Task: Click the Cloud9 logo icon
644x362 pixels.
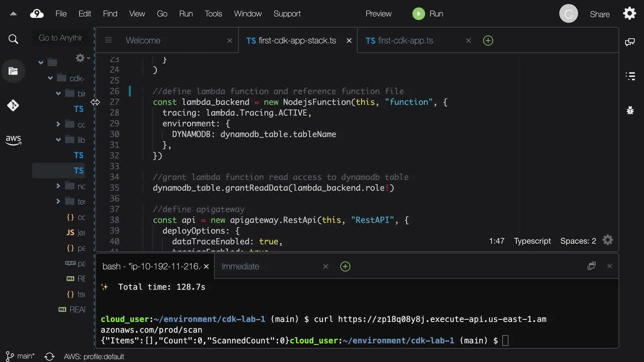Action: coord(37,14)
